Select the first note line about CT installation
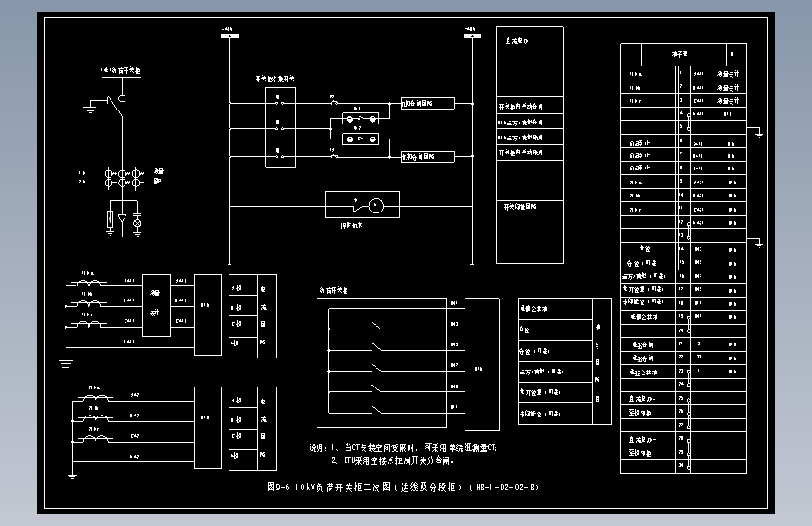Viewport: 812px width, 526px height. [403, 447]
